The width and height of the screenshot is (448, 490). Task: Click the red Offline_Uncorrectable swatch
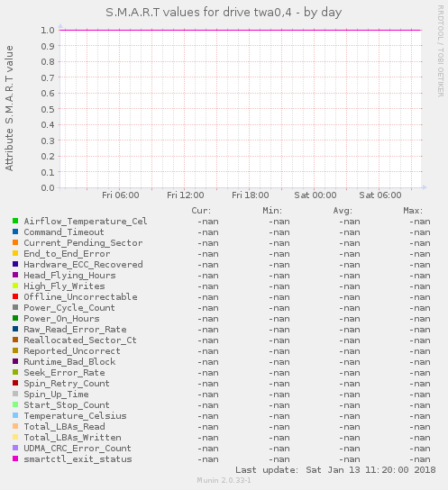coord(15,296)
